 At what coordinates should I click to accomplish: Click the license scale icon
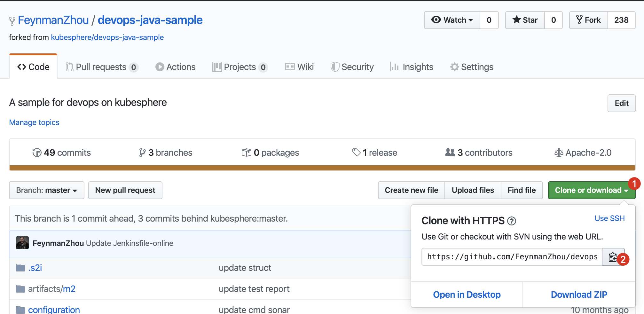click(x=559, y=153)
